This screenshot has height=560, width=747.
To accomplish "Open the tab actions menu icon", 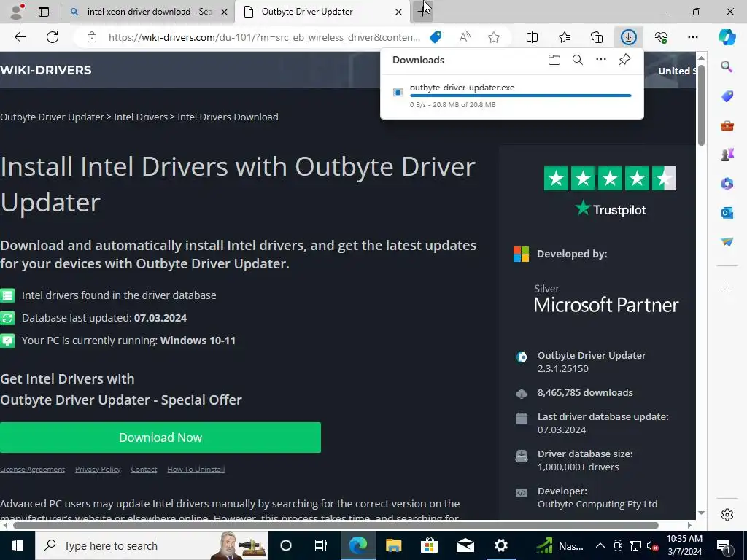I will (44, 12).
